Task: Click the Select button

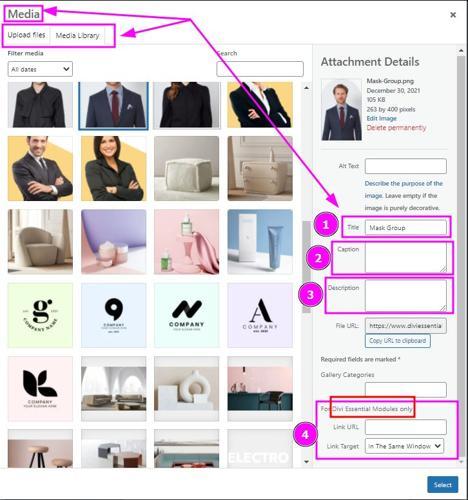Action: pos(442,485)
